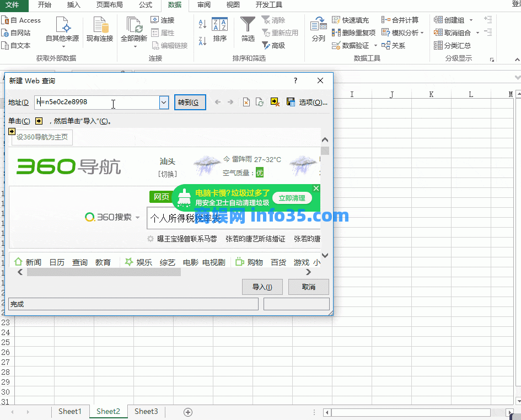Add a new sheet with plus icon
The width and height of the screenshot is (521, 420).
click(x=188, y=412)
